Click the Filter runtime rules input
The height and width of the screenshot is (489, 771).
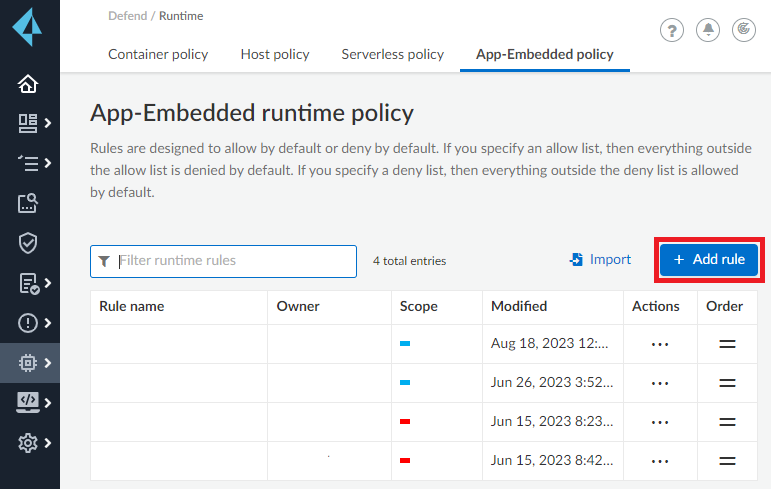click(x=234, y=261)
